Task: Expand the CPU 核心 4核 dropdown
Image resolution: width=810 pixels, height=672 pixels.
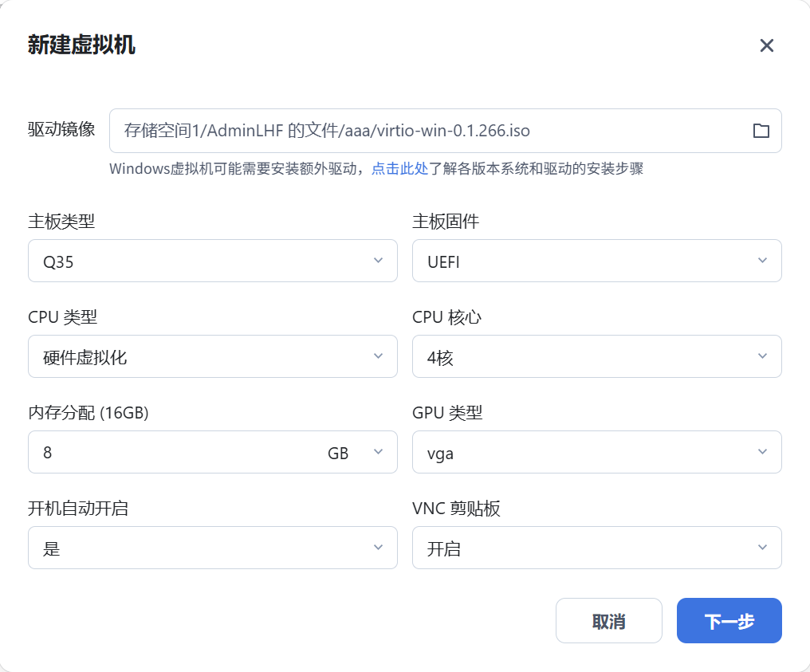Action: point(596,356)
